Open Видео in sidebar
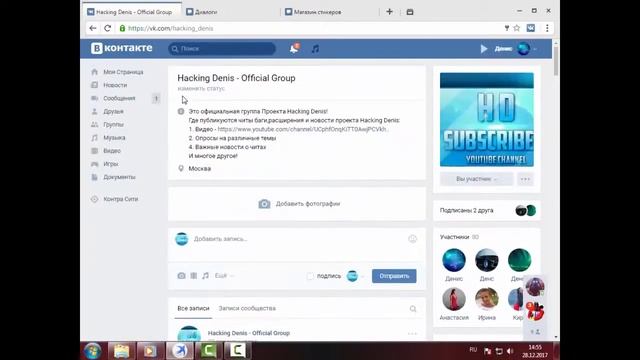 [x=112, y=151]
